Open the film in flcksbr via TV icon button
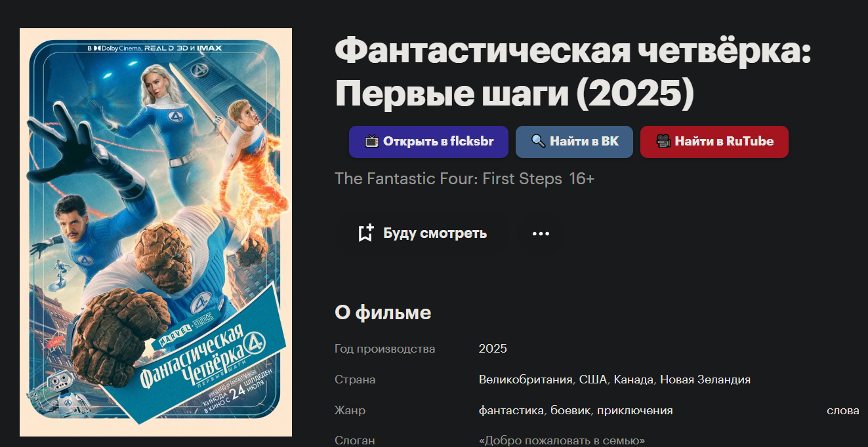 [428, 142]
